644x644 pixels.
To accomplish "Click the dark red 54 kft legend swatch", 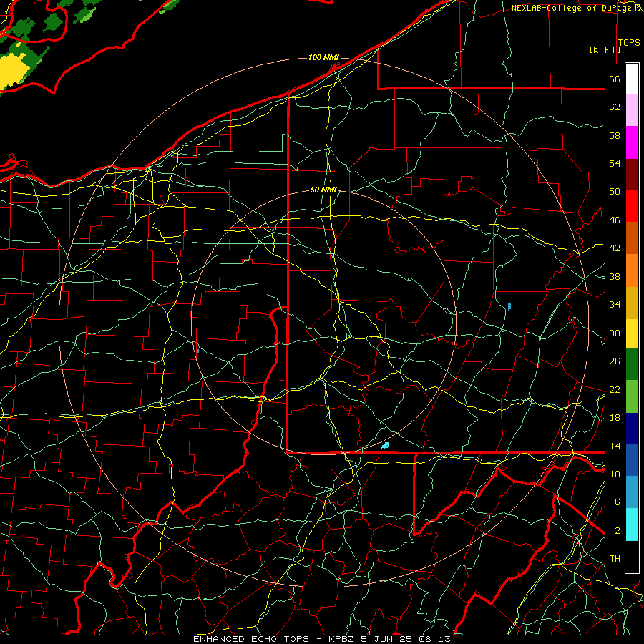I will [632, 174].
